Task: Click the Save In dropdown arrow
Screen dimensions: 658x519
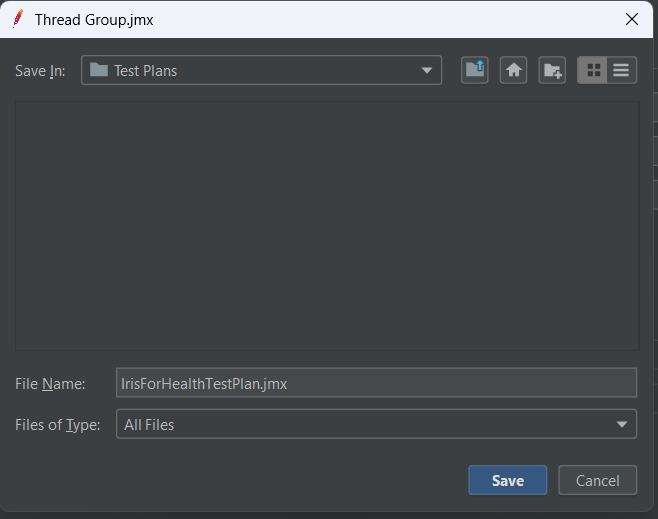Action: click(x=427, y=70)
